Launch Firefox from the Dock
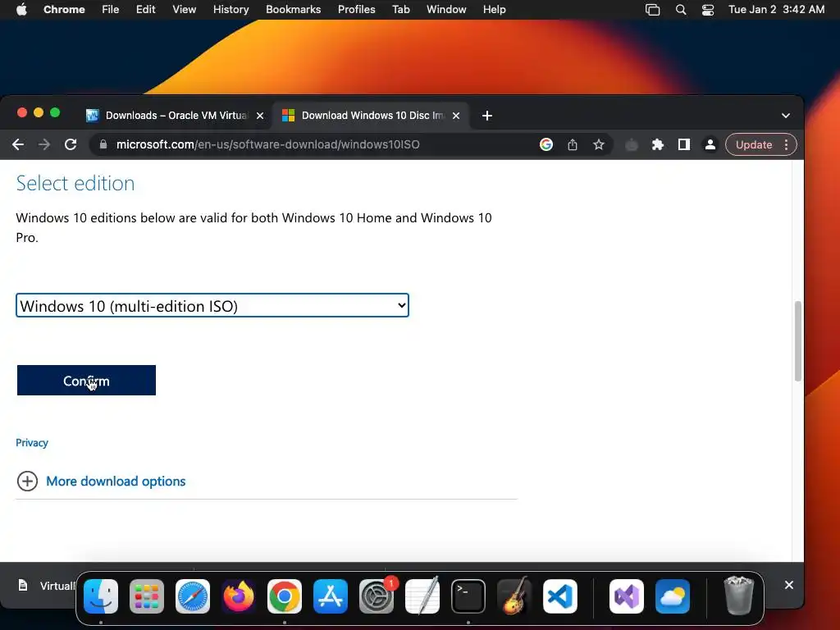This screenshot has width=840, height=630. point(239,596)
